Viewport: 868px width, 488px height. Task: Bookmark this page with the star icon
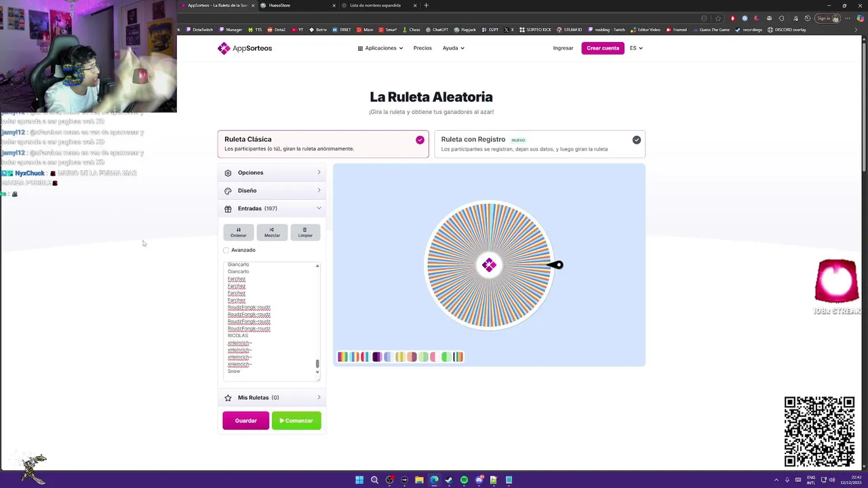[x=718, y=18]
